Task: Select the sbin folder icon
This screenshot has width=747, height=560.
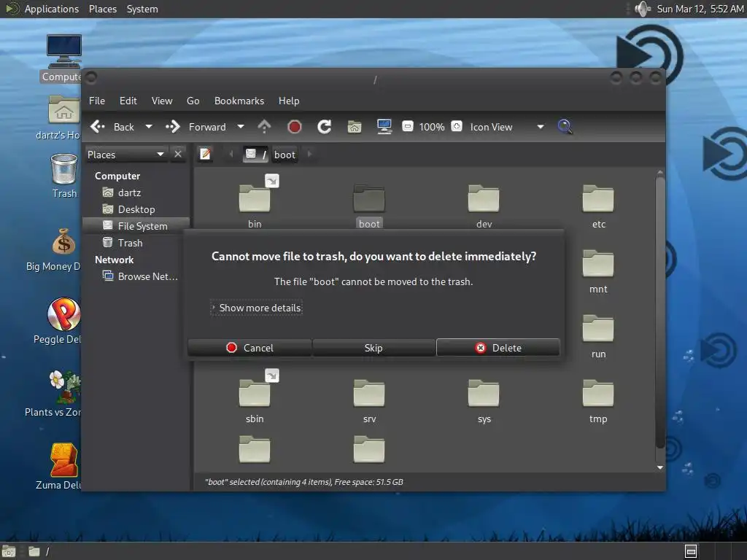Action: click(x=255, y=393)
